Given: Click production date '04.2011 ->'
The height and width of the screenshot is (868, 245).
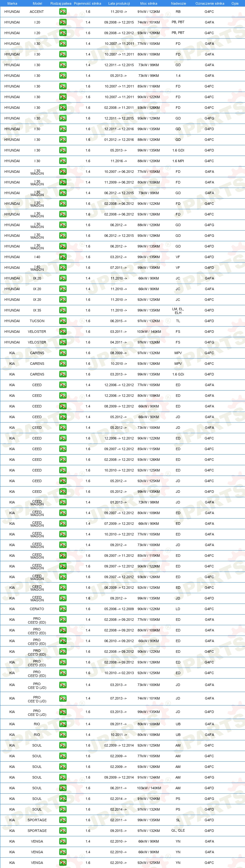Looking at the screenshot, I should tap(118, 342).
